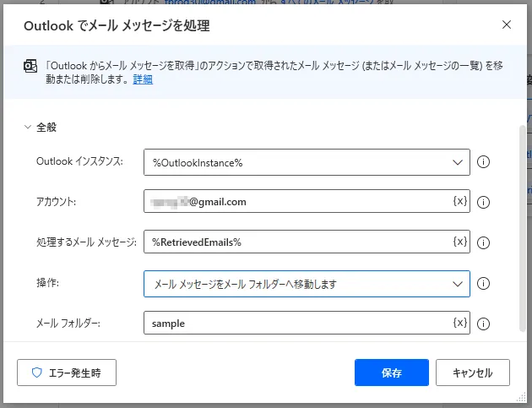Click info icon beside メール フォルダー field
The height and width of the screenshot is (408, 532).
(x=483, y=324)
